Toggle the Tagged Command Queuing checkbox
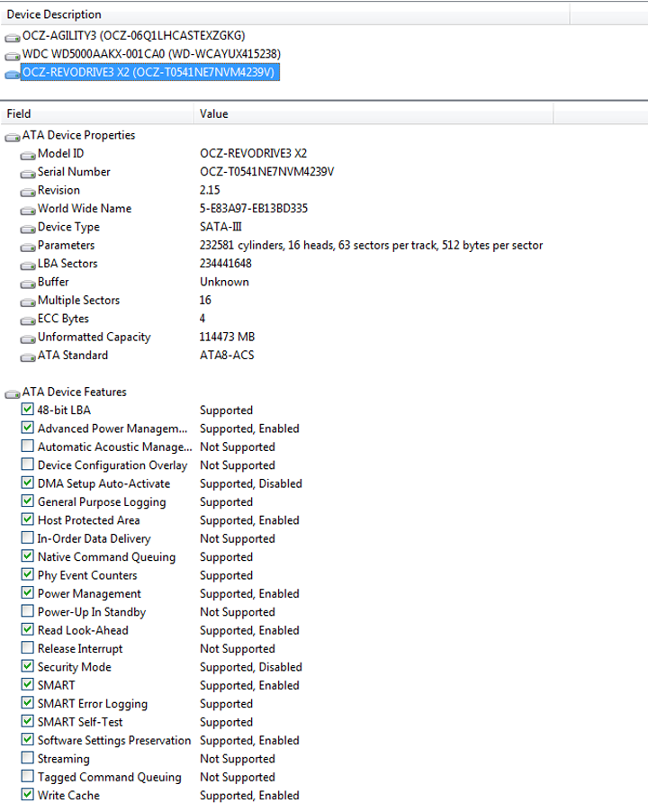Screen dimensions: 648x812 coord(27,776)
